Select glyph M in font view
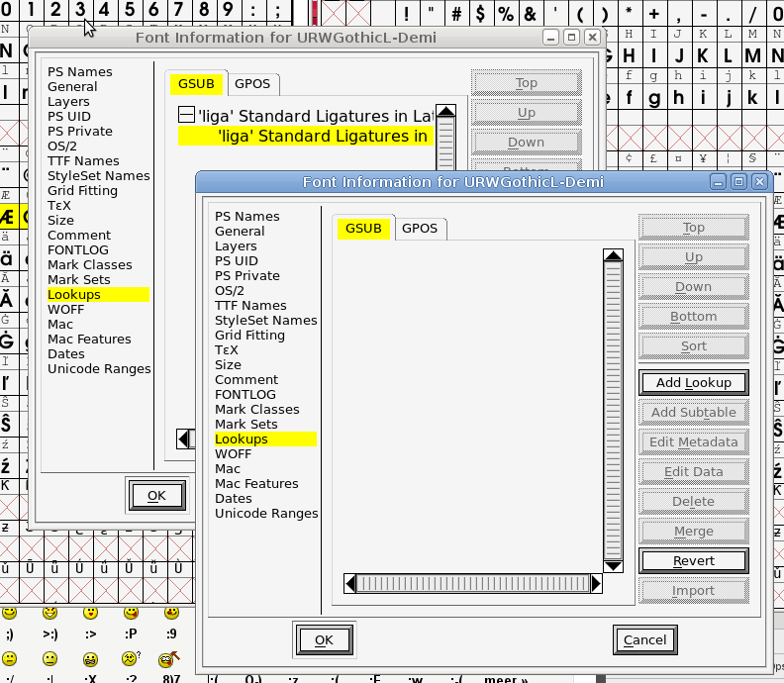This screenshot has width=784, height=683. (x=752, y=55)
